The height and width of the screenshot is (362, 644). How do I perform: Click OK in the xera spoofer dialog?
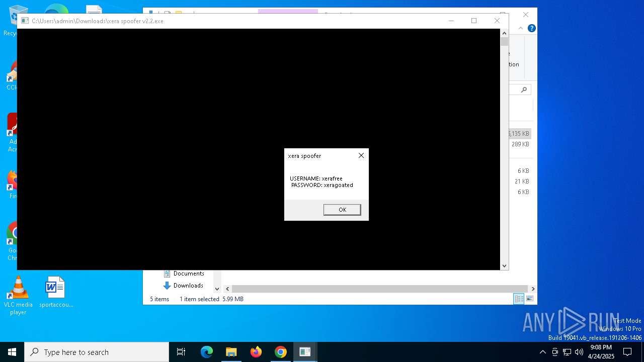pyautogui.click(x=342, y=210)
